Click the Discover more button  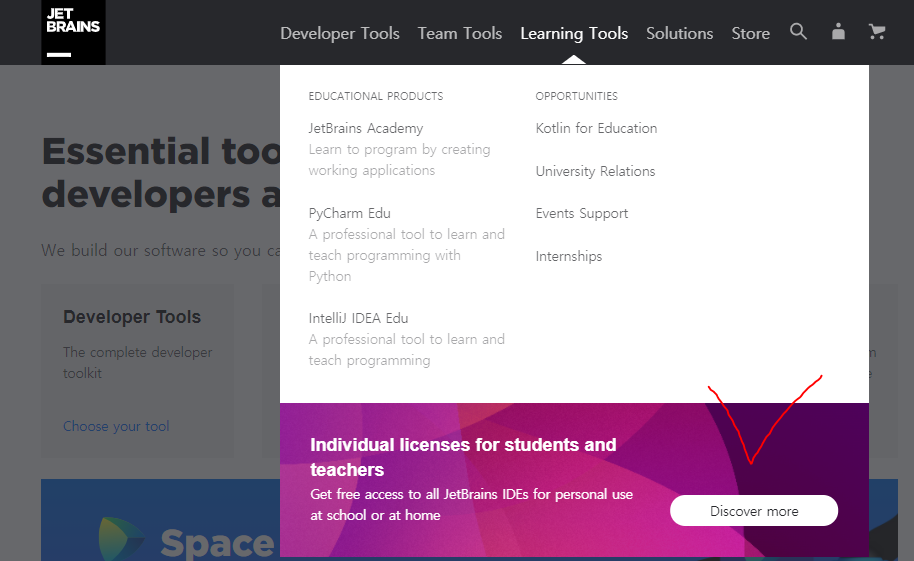754,511
